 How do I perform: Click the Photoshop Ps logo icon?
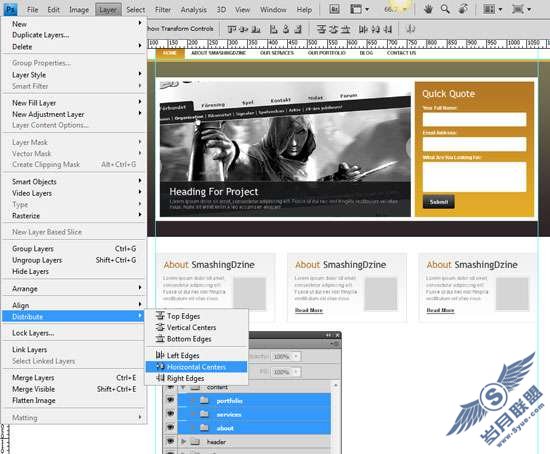10,9
